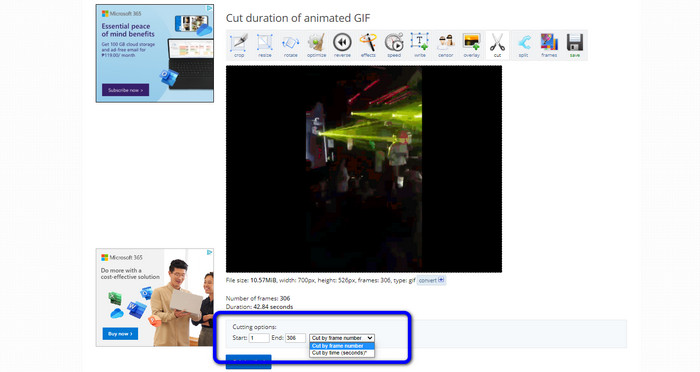Open the cut method dropdown
This screenshot has height=372, width=700.
(x=342, y=338)
